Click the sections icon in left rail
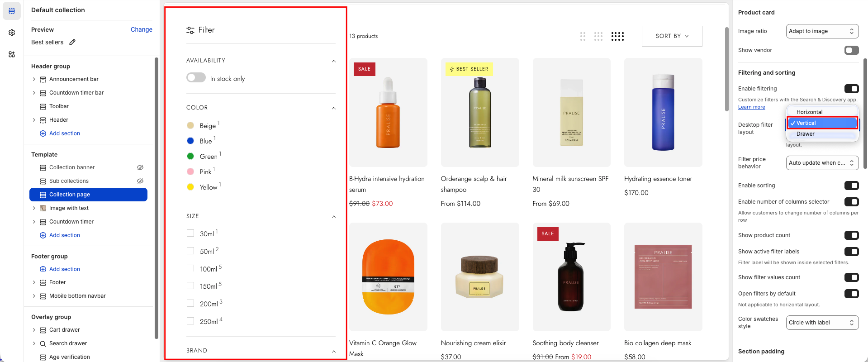 (12, 11)
